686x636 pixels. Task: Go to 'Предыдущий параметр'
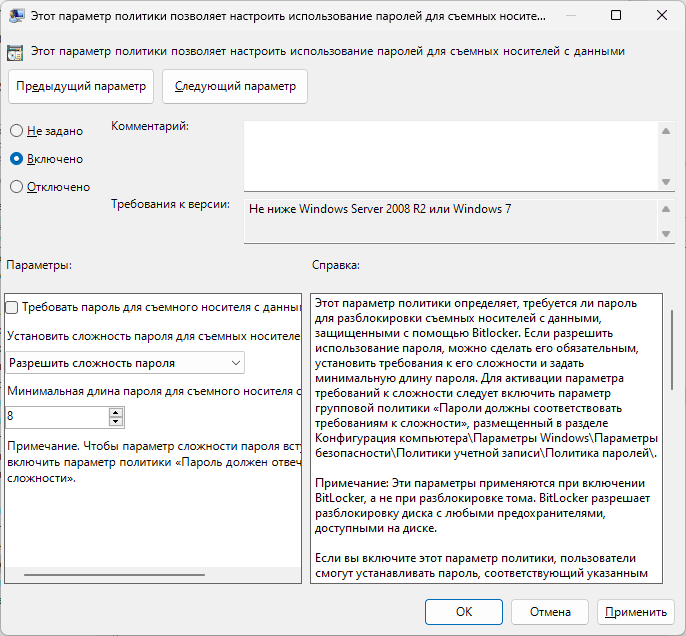point(81,86)
